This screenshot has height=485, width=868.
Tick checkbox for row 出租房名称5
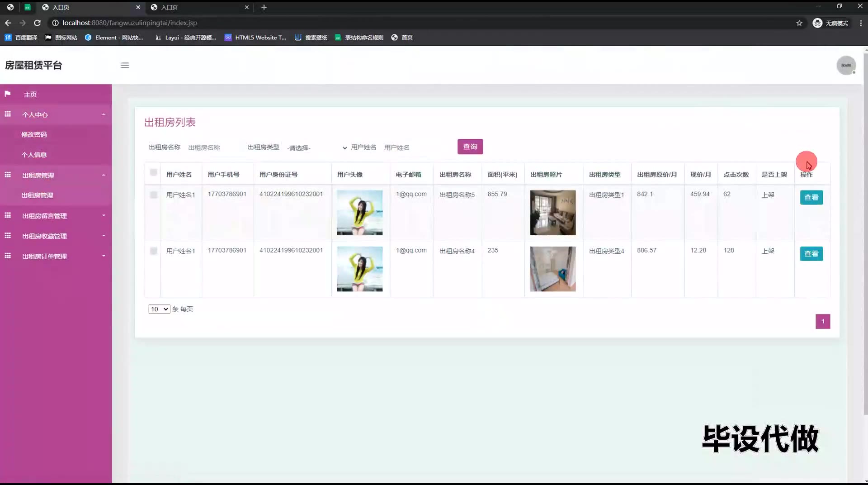coord(154,195)
